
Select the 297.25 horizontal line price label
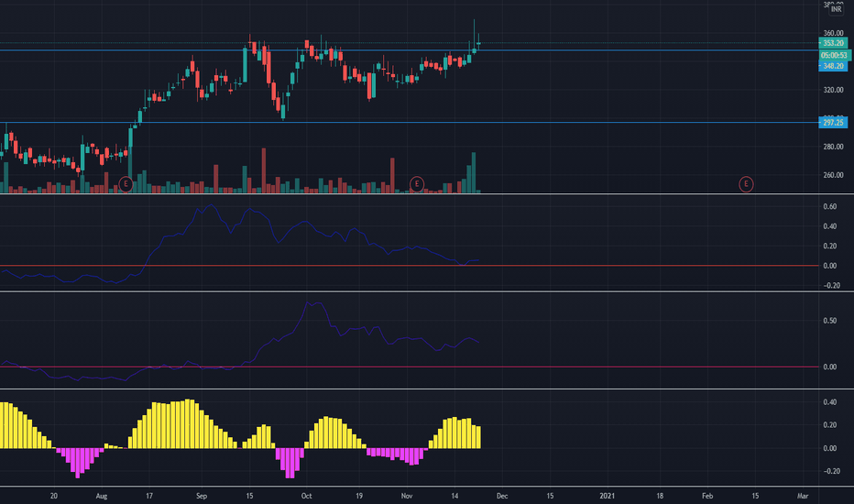[x=833, y=123]
